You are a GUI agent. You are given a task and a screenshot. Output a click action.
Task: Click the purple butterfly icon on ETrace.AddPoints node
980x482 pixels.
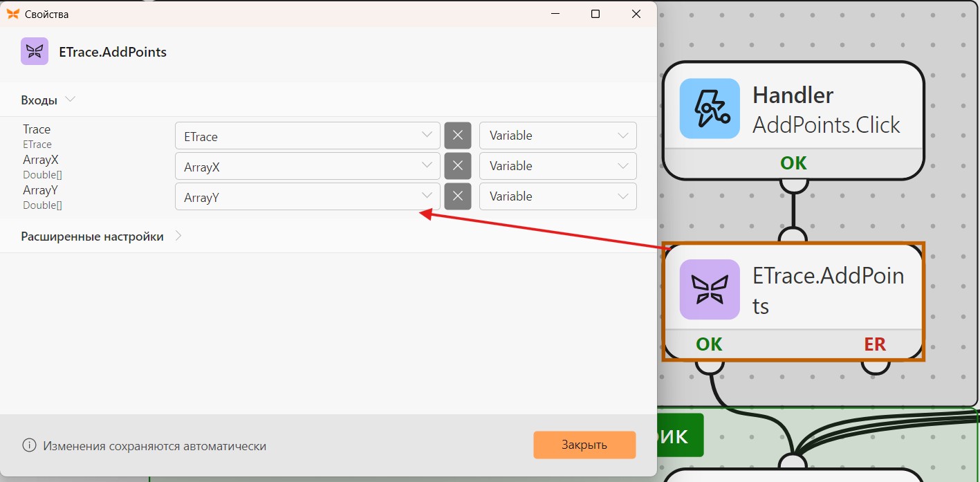710,290
